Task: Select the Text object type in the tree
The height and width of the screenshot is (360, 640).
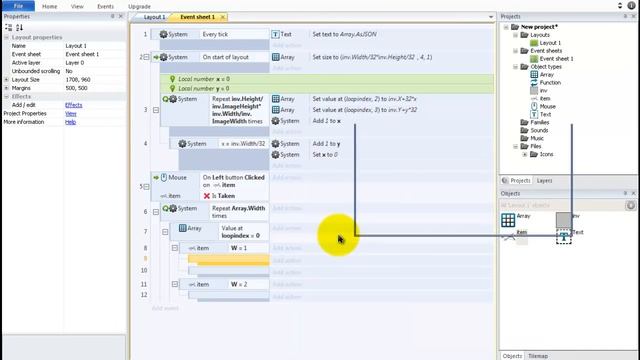Action: [x=545, y=115]
